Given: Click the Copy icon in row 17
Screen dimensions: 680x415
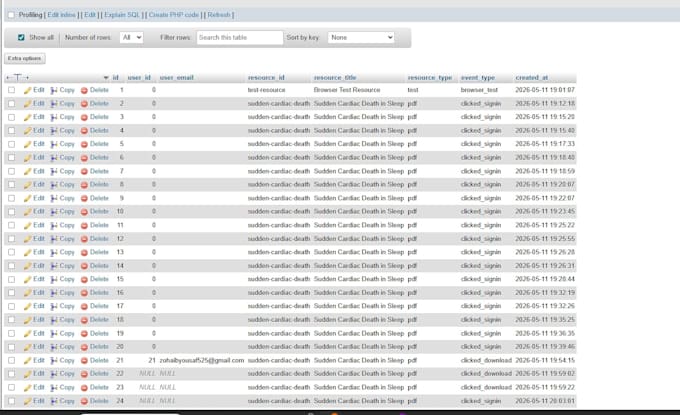Looking at the screenshot, I should pyautogui.click(x=54, y=306).
